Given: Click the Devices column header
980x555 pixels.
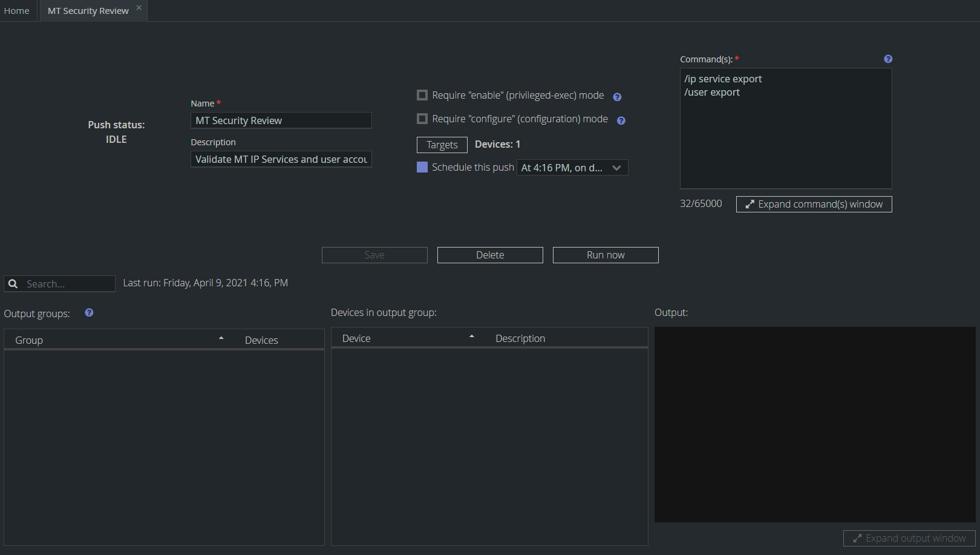Looking at the screenshot, I should pos(261,340).
